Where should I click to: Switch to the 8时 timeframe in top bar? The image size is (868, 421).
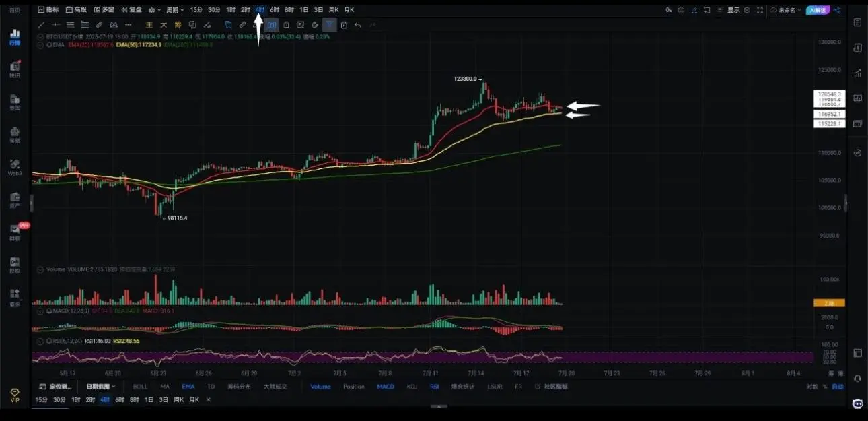289,10
